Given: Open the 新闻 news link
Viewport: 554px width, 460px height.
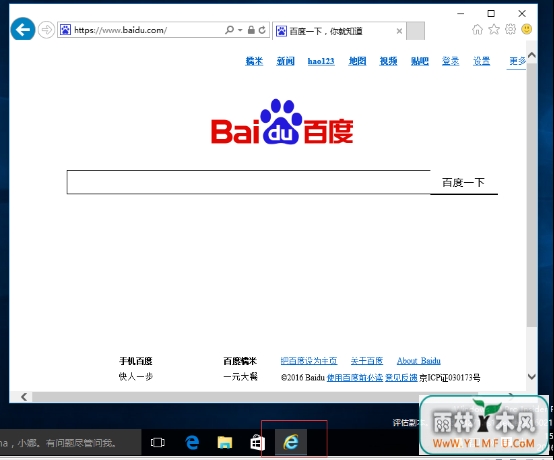Looking at the screenshot, I should pyautogui.click(x=285, y=61).
